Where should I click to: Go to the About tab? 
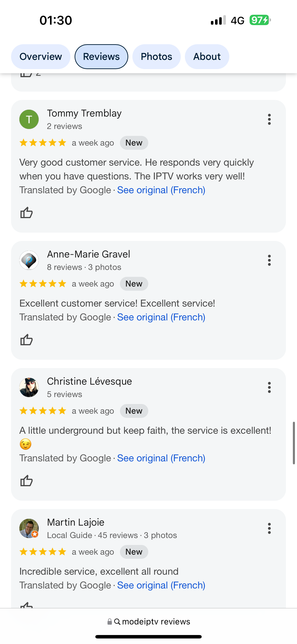[x=207, y=56]
